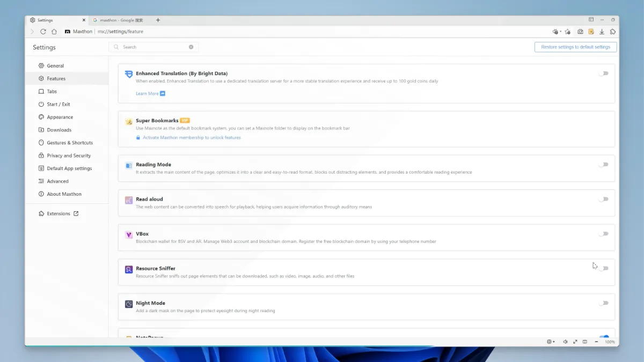Open the Maxnote icon in toolbar
644x362 pixels.
pos(591,32)
